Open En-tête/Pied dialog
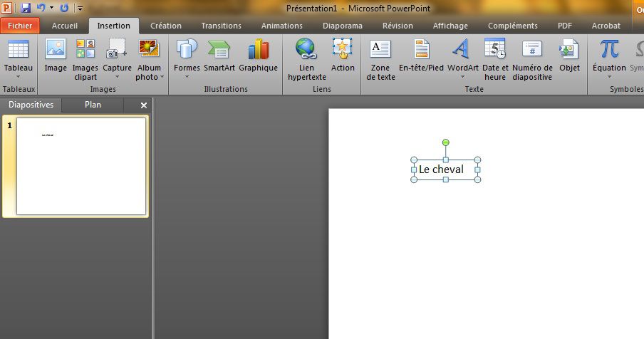The image size is (644, 339). tap(421, 50)
